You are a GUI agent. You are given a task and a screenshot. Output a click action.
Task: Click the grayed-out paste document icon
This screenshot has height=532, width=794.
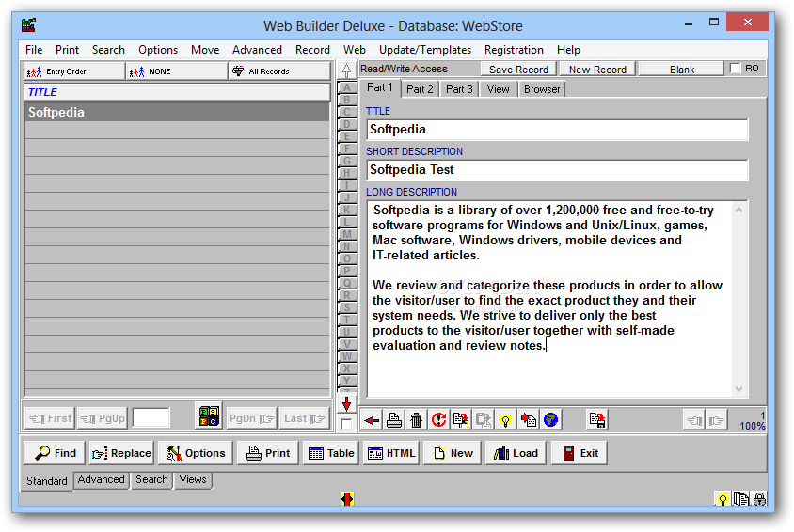[x=484, y=420]
